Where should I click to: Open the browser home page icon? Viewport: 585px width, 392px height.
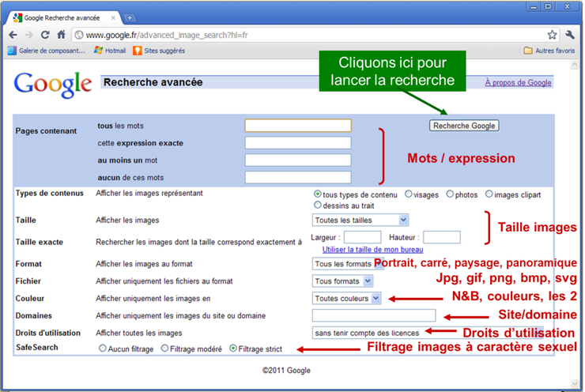pos(61,35)
